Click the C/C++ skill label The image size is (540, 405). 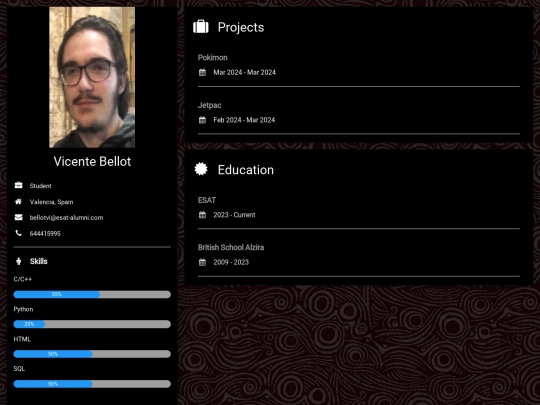coord(22,279)
